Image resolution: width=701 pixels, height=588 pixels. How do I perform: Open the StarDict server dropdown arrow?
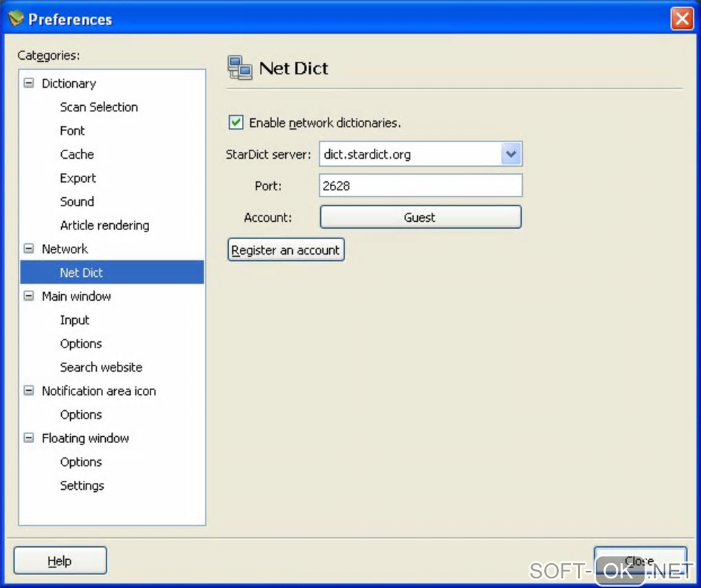511,154
